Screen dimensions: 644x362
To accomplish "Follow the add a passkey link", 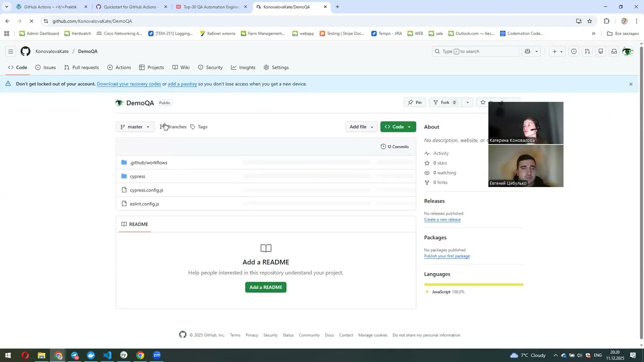I will tap(182, 84).
